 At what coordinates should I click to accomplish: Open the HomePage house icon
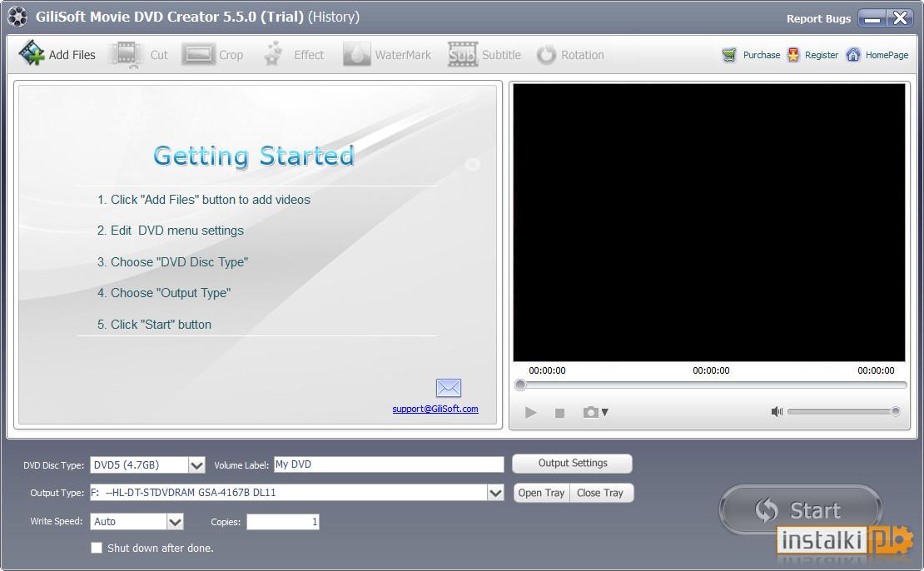pyautogui.click(x=852, y=55)
